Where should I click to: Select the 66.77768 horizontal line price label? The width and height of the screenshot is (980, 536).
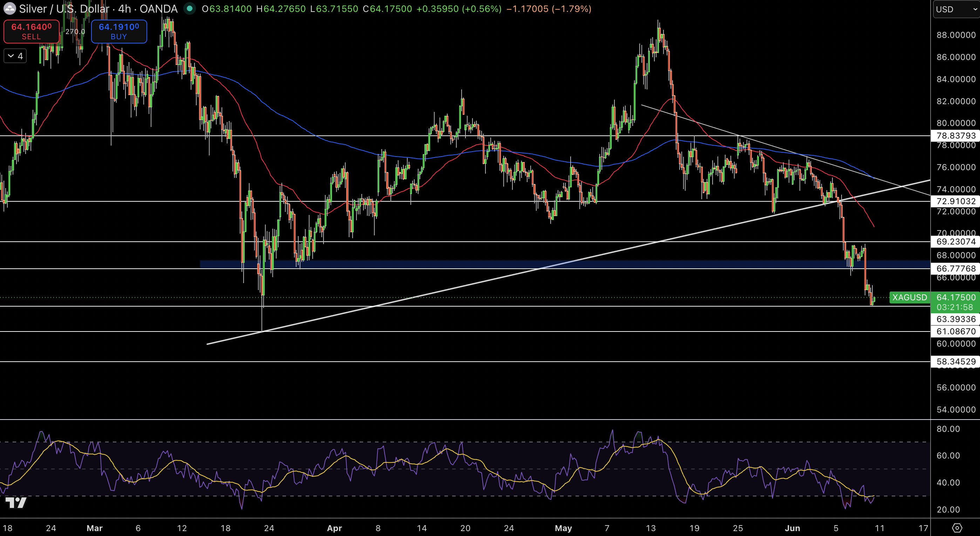coord(955,268)
